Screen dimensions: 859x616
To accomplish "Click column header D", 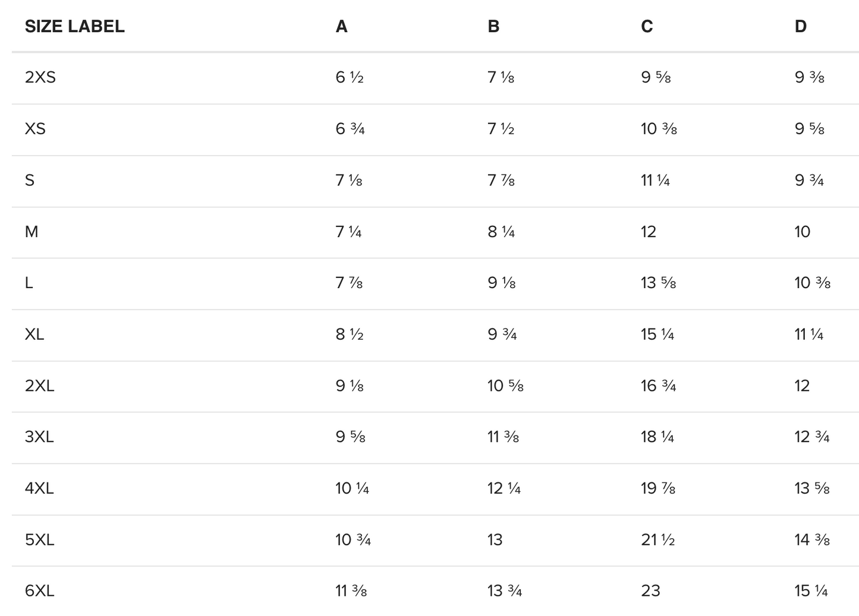I will 800,27.
